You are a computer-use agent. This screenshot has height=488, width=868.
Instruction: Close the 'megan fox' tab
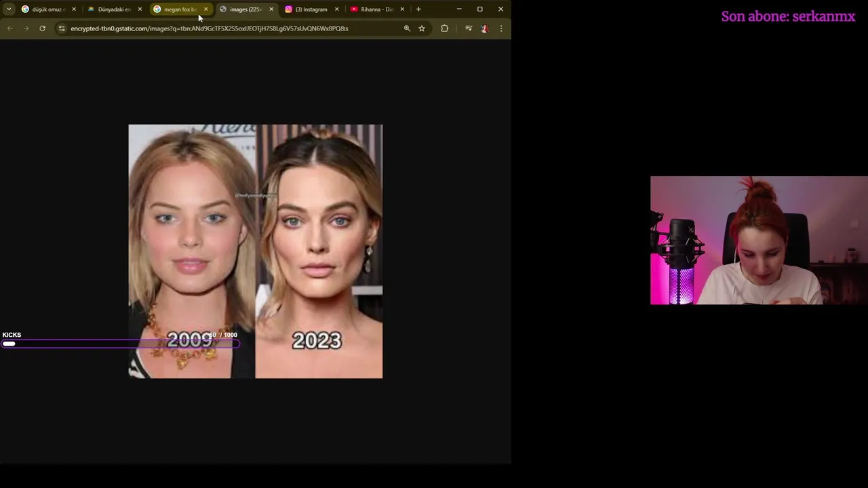[205, 9]
